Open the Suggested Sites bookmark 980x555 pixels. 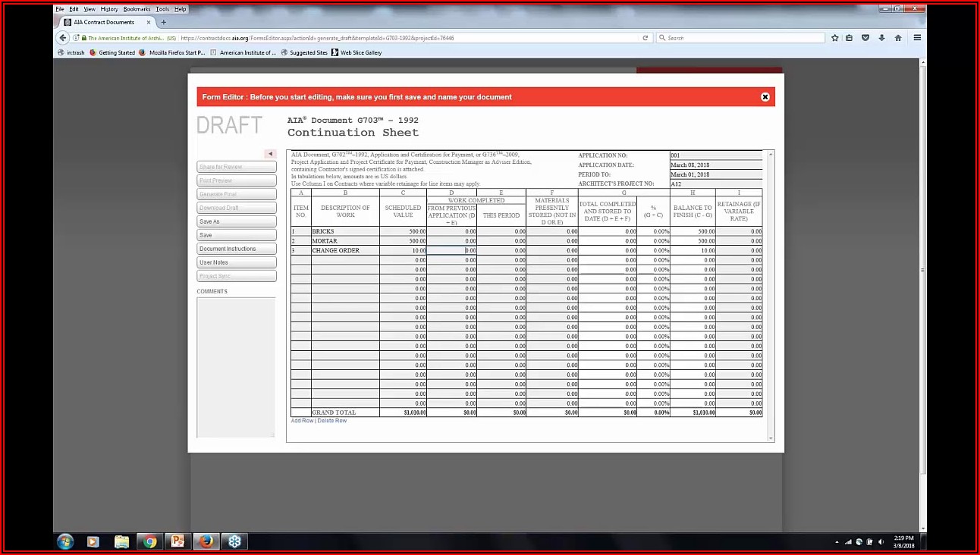[x=304, y=53]
